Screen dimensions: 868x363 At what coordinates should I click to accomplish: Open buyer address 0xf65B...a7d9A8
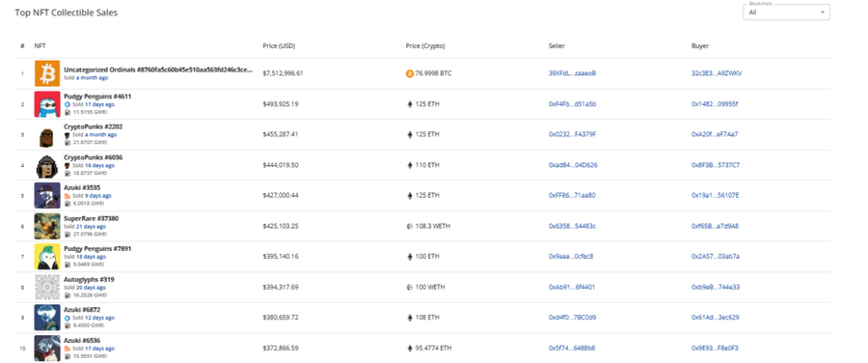click(x=715, y=226)
